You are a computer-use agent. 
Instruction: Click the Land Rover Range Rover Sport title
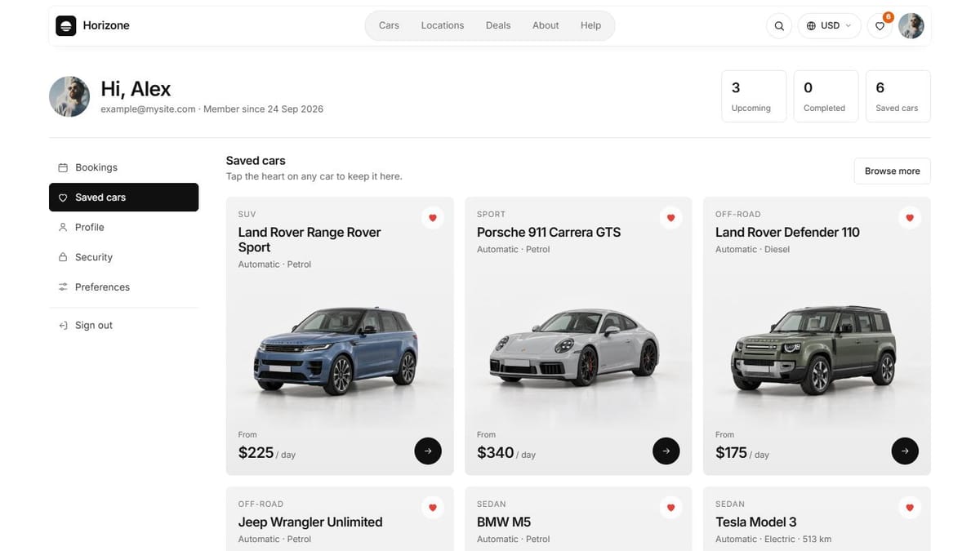click(x=310, y=240)
